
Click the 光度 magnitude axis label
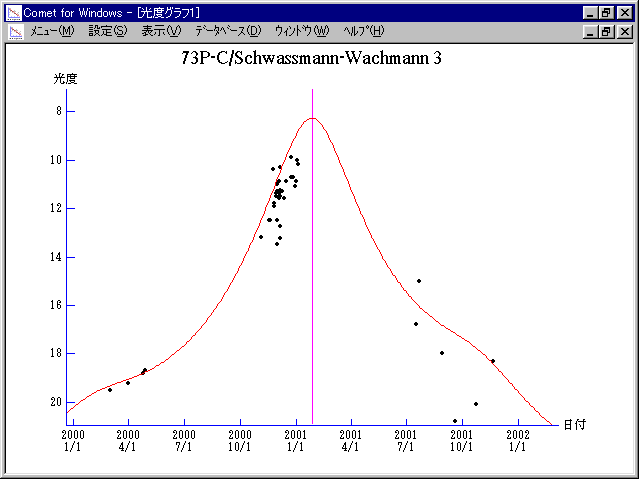pos(65,78)
